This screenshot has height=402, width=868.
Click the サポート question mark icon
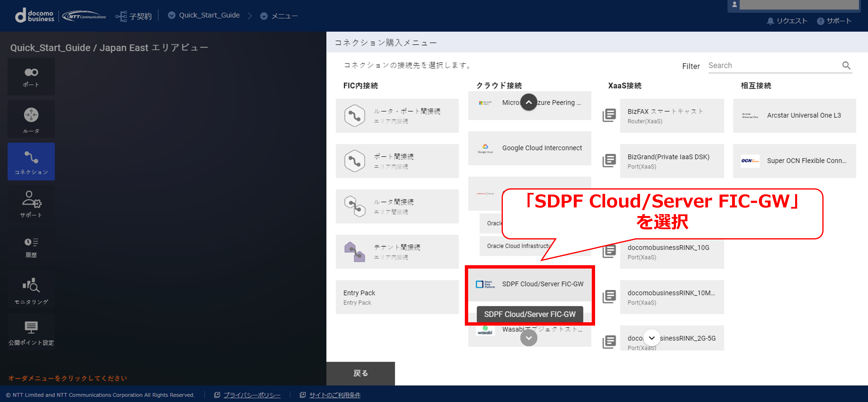[x=820, y=21]
